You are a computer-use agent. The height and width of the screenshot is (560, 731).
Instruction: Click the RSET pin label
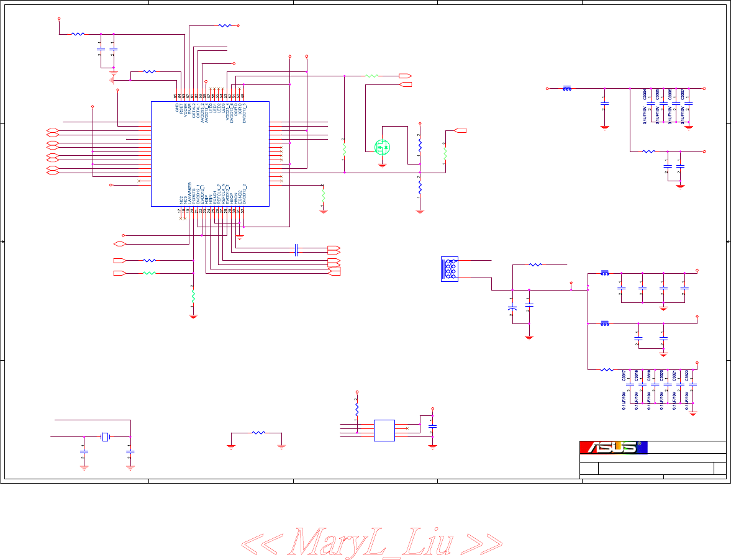pos(181,109)
